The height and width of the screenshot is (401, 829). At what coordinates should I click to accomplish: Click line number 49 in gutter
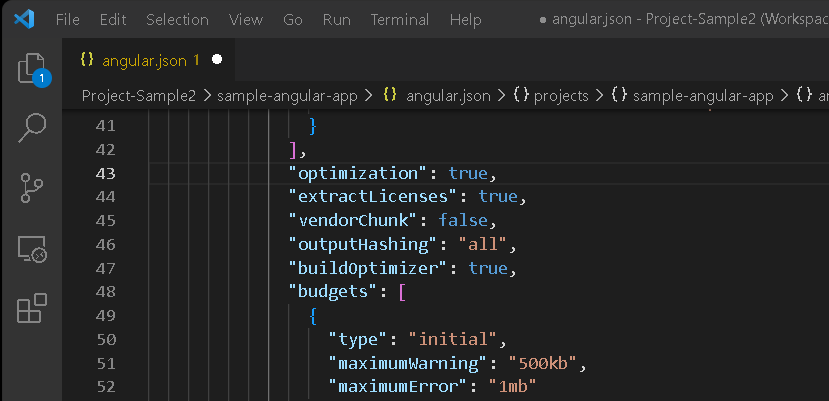[106, 316]
